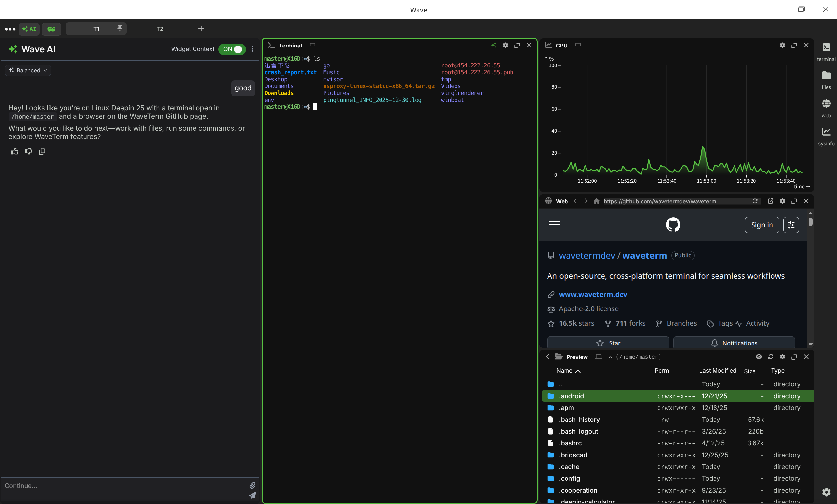Toggle hidden files eye icon in Preview

point(758,357)
